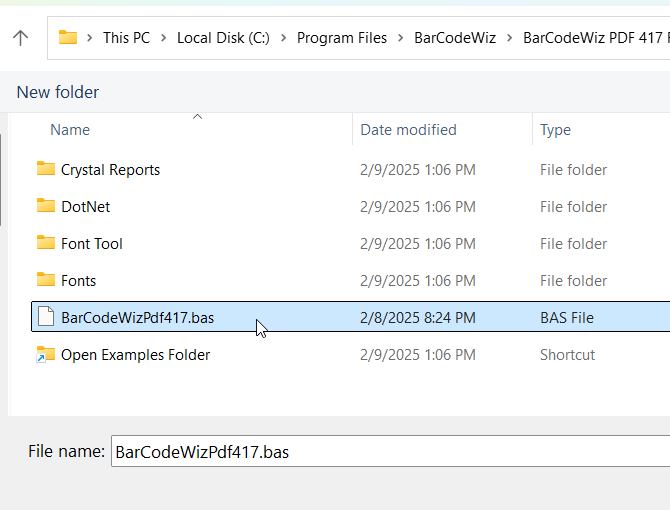Select Font Tool folder name
Screen dimensions: 670x510
tap(91, 244)
